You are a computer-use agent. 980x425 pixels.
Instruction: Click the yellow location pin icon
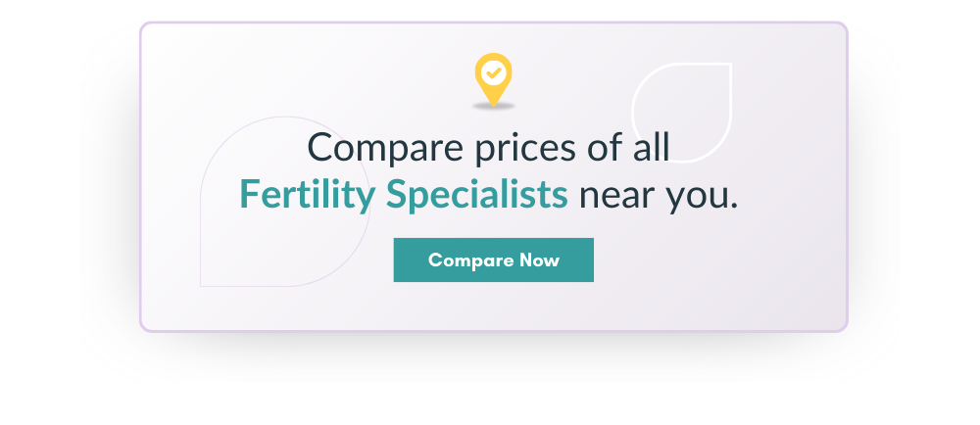(x=493, y=77)
